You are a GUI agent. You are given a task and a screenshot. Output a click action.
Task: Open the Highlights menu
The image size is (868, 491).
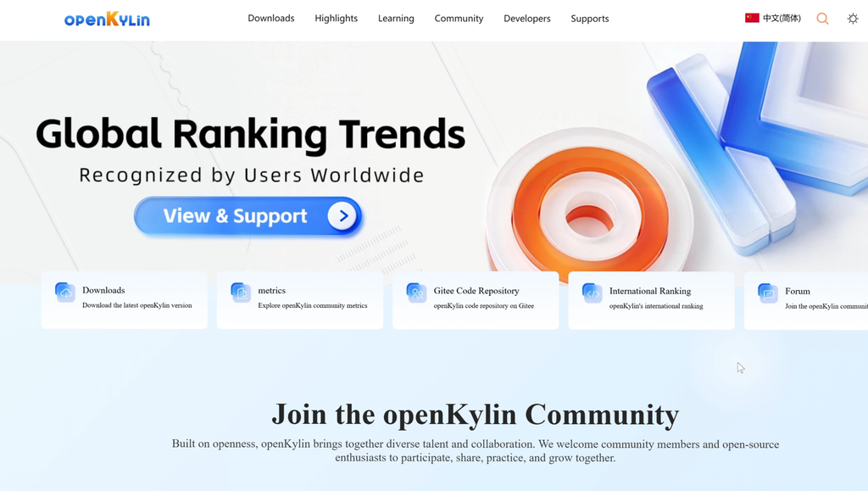(x=336, y=19)
